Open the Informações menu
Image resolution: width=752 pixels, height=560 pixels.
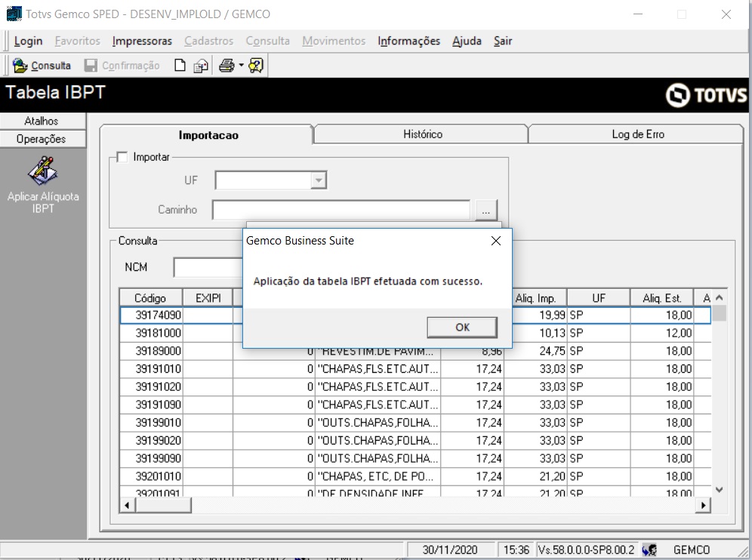[x=408, y=42]
